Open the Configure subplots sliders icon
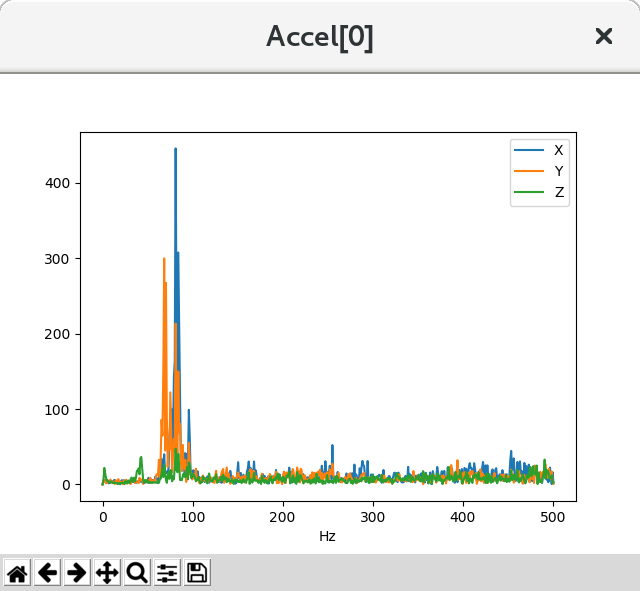 167,573
